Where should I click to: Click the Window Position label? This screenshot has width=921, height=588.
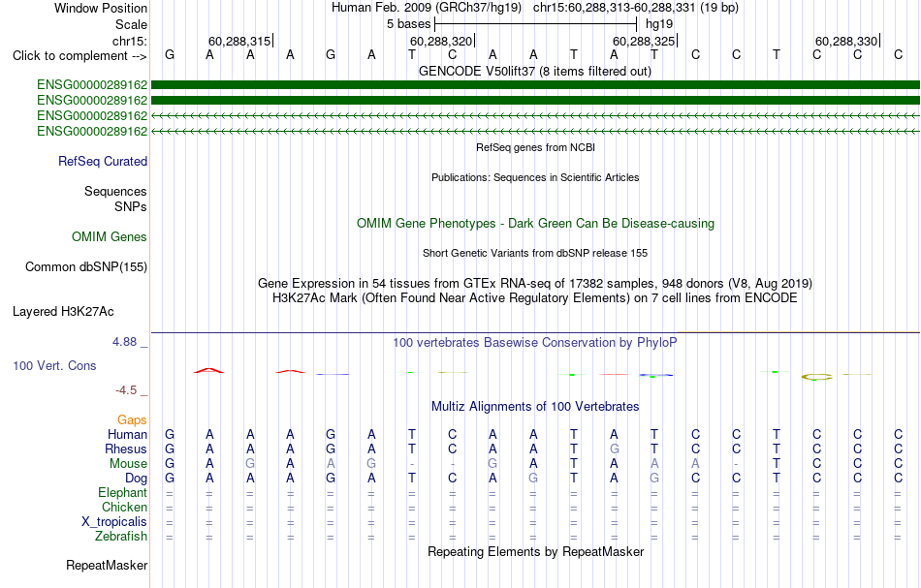coord(101,8)
